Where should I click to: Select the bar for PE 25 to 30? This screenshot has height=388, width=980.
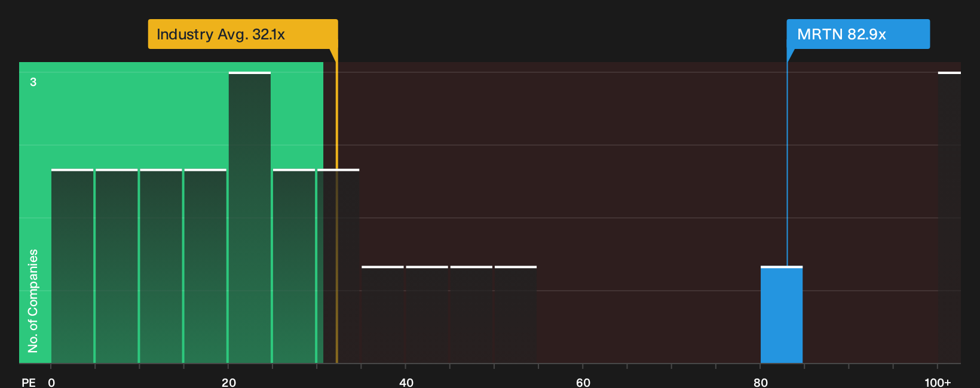(294, 266)
